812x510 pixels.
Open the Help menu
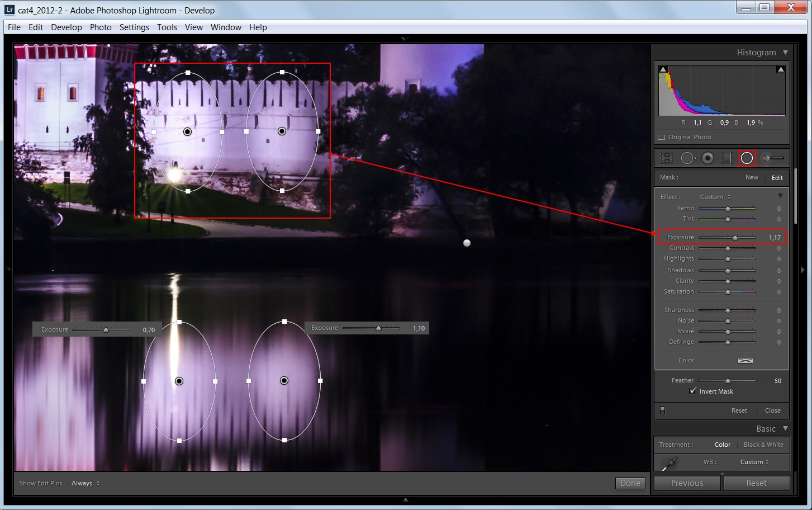click(x=258, y=27)
